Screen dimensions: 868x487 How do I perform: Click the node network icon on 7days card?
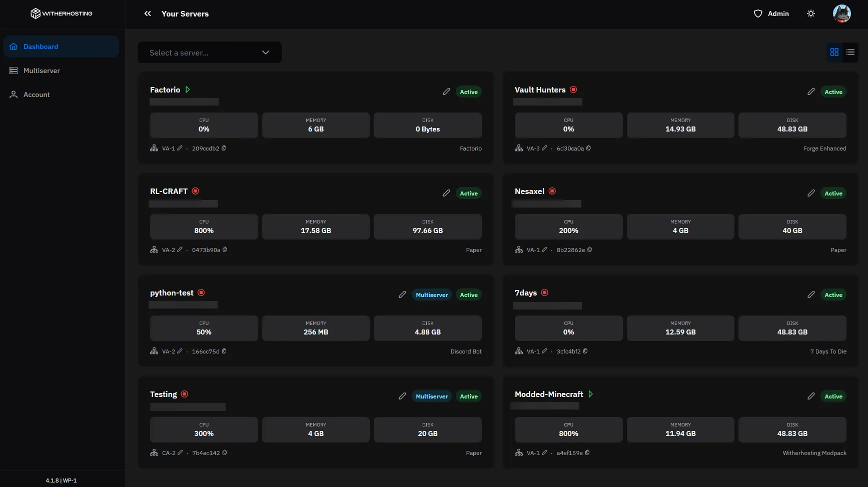point(519,351)
